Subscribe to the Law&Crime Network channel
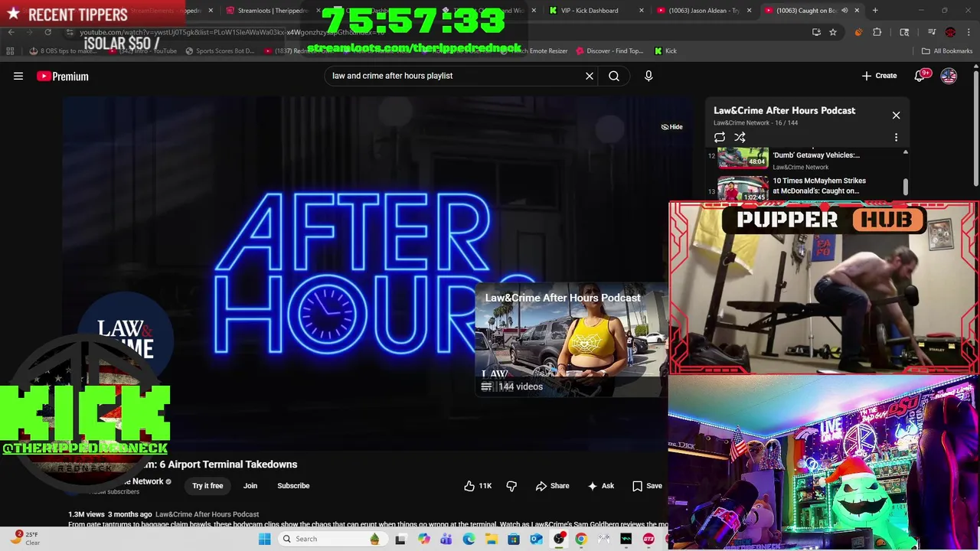Image resolution: width=980 pixels, height=551 pixels. pos(293,486)
